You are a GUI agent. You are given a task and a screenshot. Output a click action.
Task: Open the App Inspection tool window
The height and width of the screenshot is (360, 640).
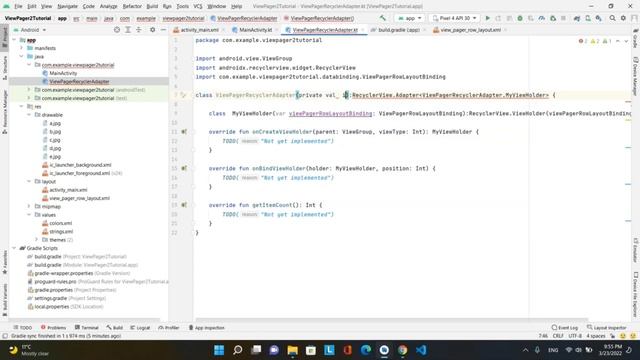(207, 327)
